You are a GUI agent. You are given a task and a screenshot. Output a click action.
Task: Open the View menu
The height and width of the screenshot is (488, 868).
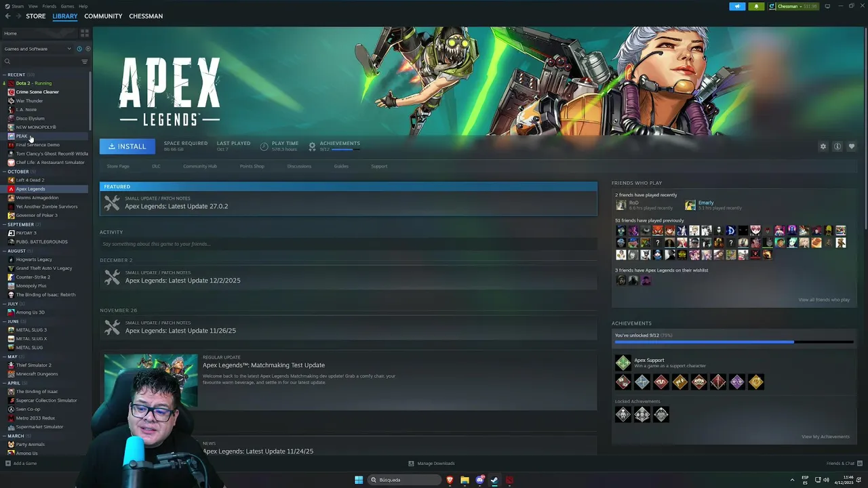coord(33,6)
